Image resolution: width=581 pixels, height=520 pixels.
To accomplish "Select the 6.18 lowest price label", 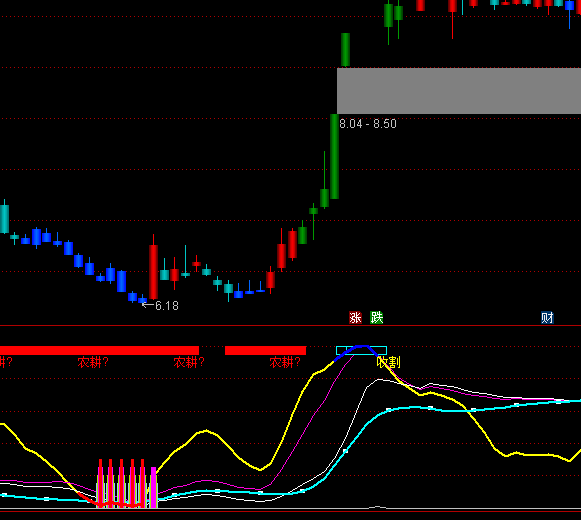I will click(x=167, y=306).
